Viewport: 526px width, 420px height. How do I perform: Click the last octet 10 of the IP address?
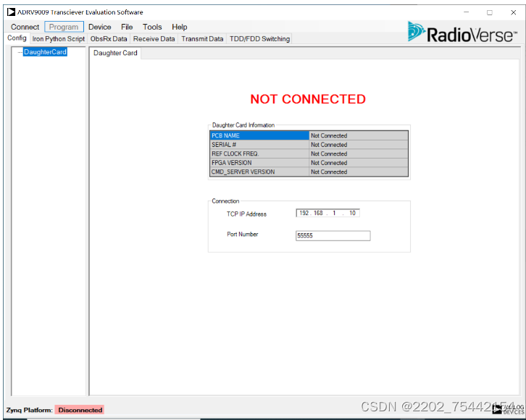coord(352,213)
